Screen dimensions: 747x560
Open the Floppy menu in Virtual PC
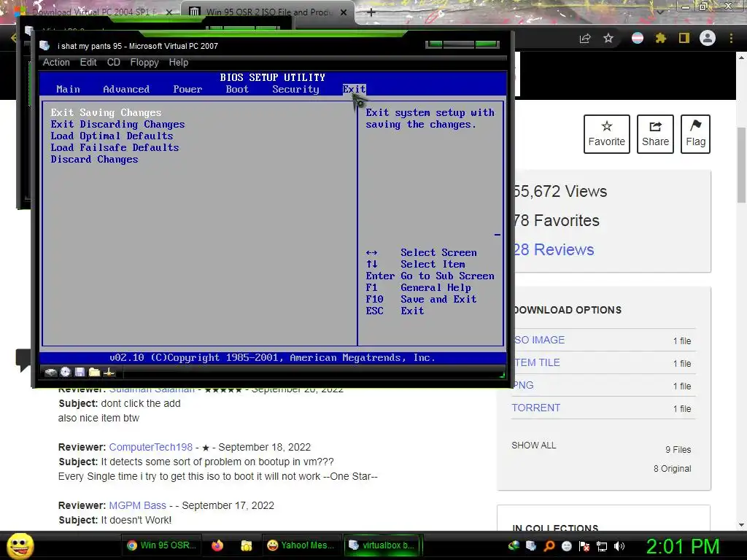tap(144, 63)
